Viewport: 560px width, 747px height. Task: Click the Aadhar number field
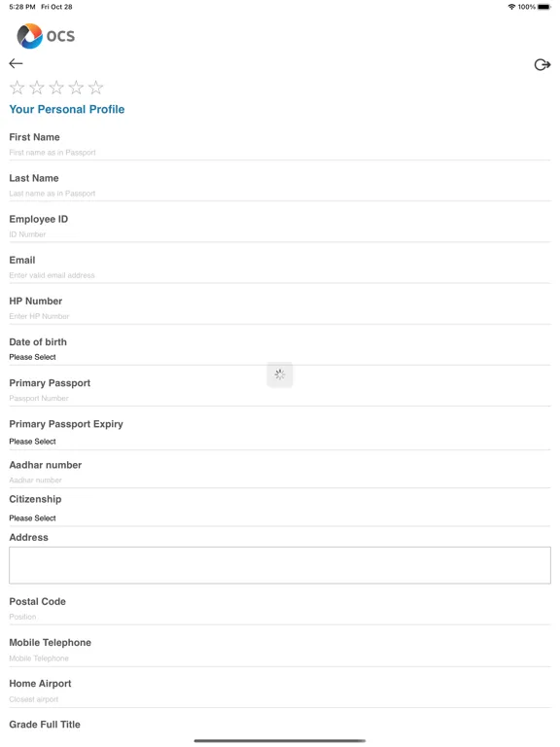280,480
